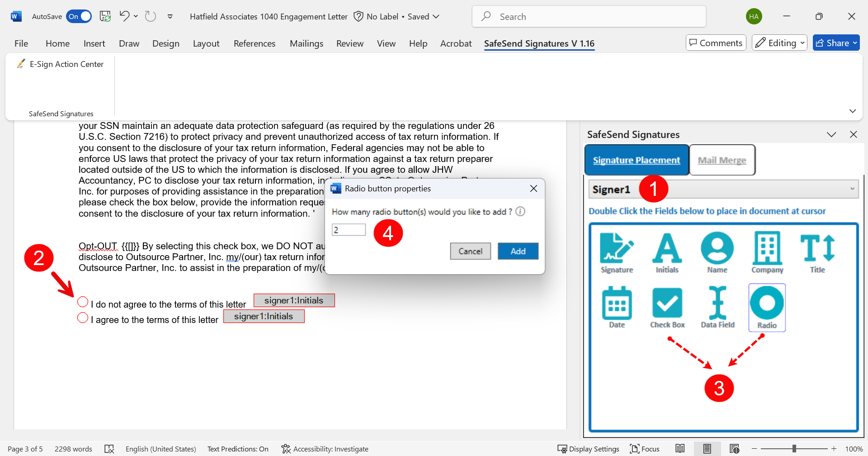Close the Radio button properties dialog

(533, 189)
